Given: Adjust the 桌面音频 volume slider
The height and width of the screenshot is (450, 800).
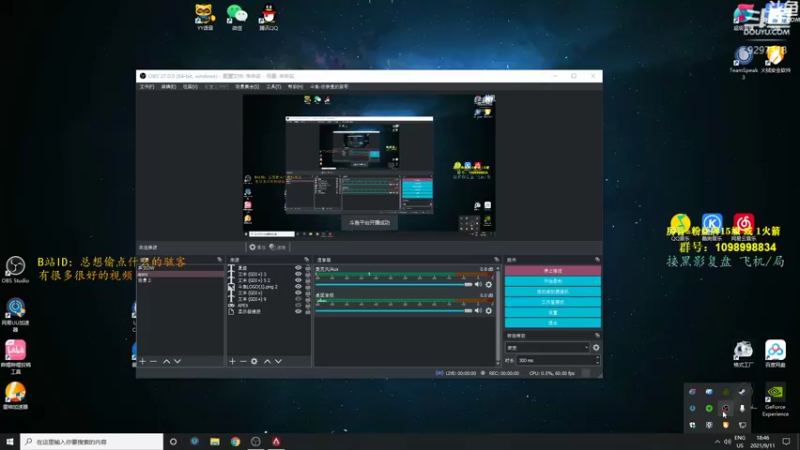Looking at the screenshot, I should [x=394, y=310].
